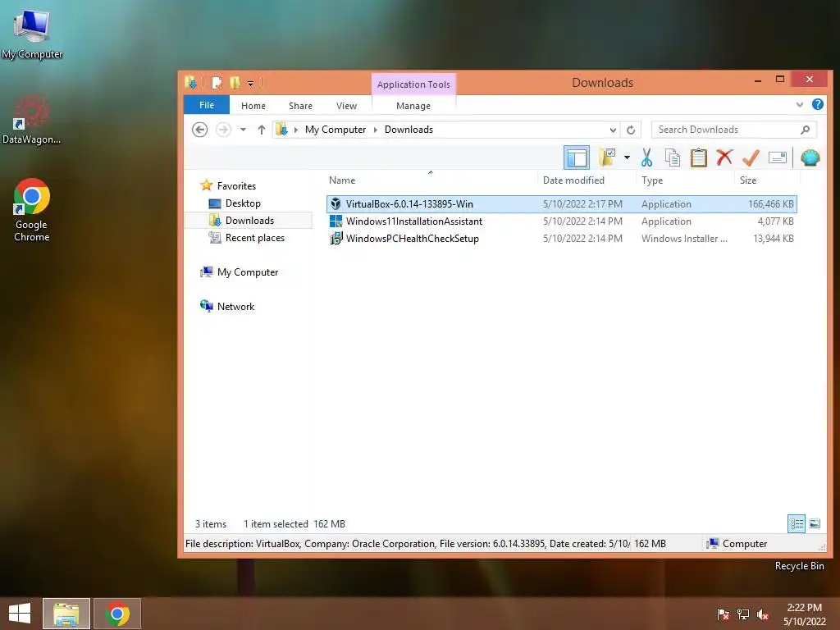This screenshot has width=840, height=630.
Task: Open the recent locations dropdown arrow
Action: (x=243, y=130)
